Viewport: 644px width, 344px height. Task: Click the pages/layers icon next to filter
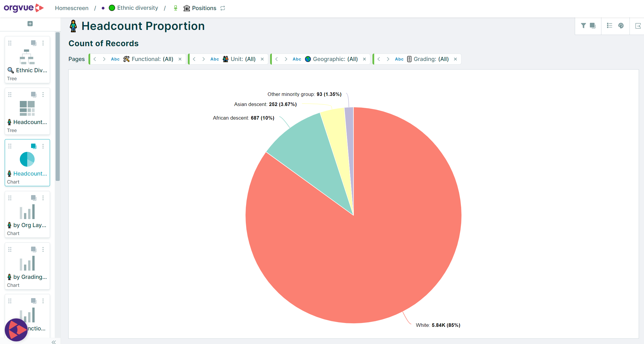[593, 26]
